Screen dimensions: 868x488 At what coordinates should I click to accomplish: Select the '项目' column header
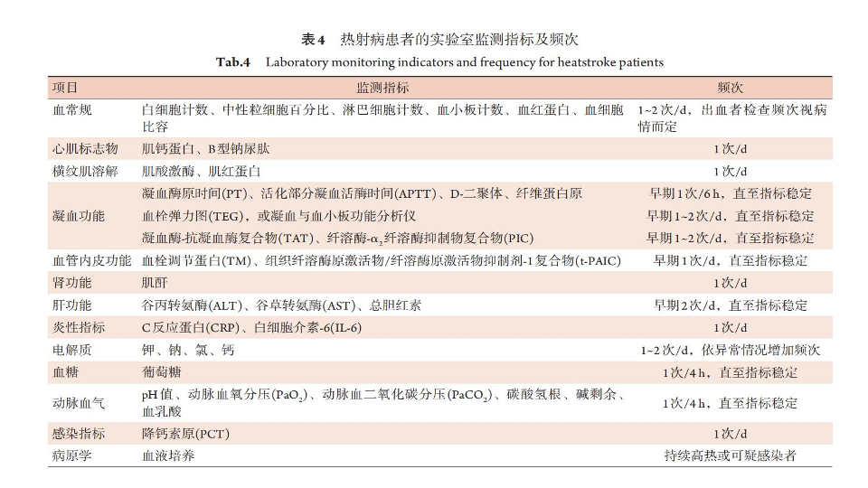click(65, 88)
